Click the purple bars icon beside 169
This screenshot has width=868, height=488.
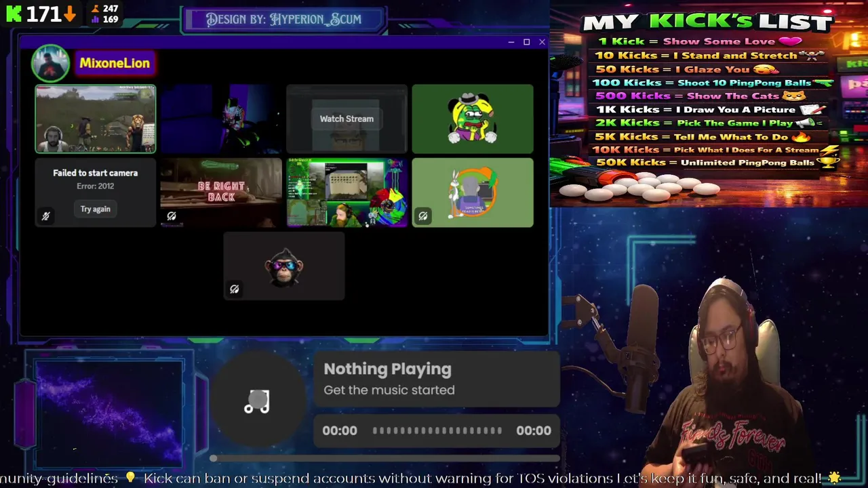click(96, 20)
